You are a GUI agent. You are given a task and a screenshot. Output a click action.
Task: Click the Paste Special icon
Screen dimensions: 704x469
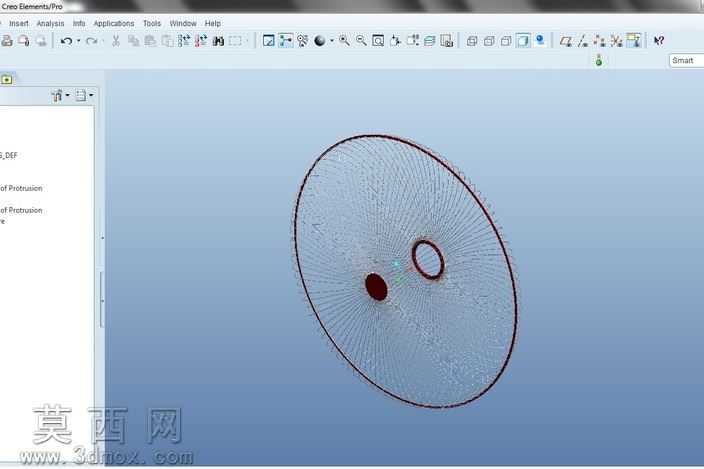167,41
